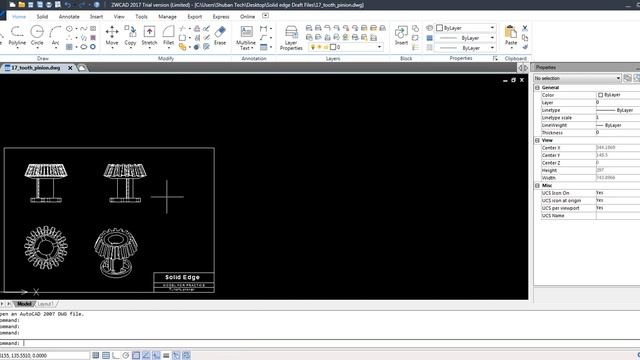
Task: Click the Help icon in quick access toolbar
Action: pos(97,5)
